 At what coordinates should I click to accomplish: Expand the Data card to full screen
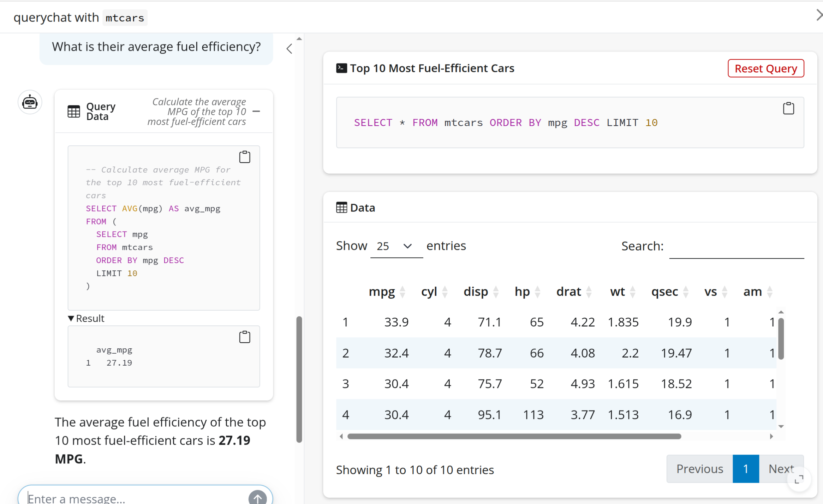click(798, 479)
